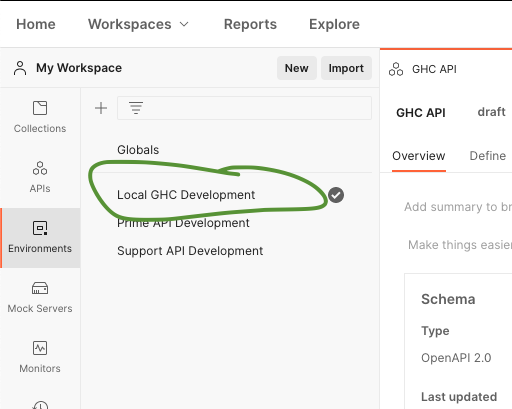Select the draft version label
Screen dimensions: 512x409
point(491,112)
